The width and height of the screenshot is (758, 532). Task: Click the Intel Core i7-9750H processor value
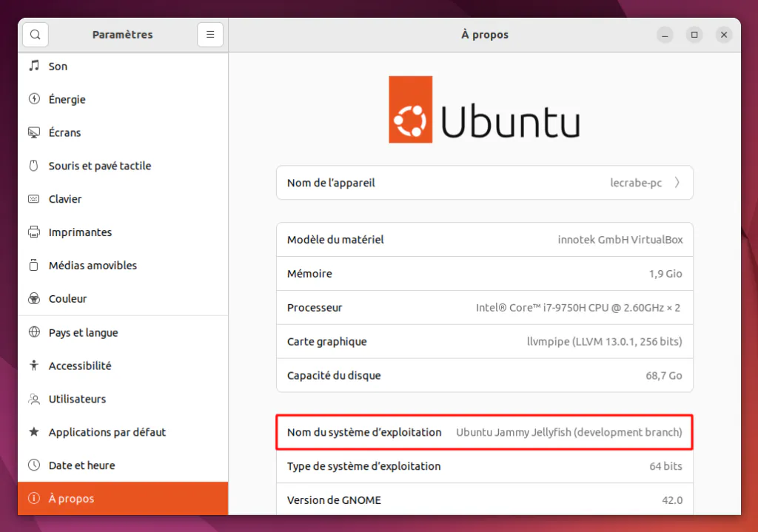pyautogui.click(x=578, y=308)
